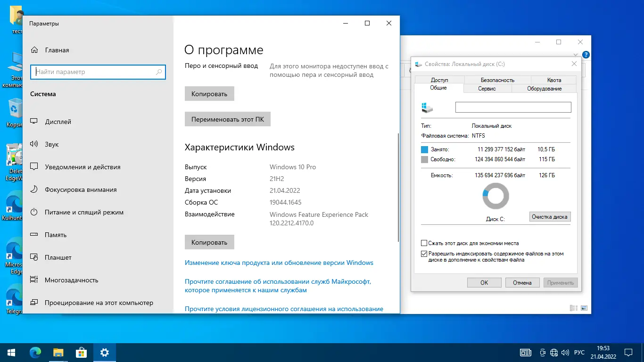Viewport: 644px width, 362px height.
Task: Click the disk usage donut chart
Action: (496, 196)
